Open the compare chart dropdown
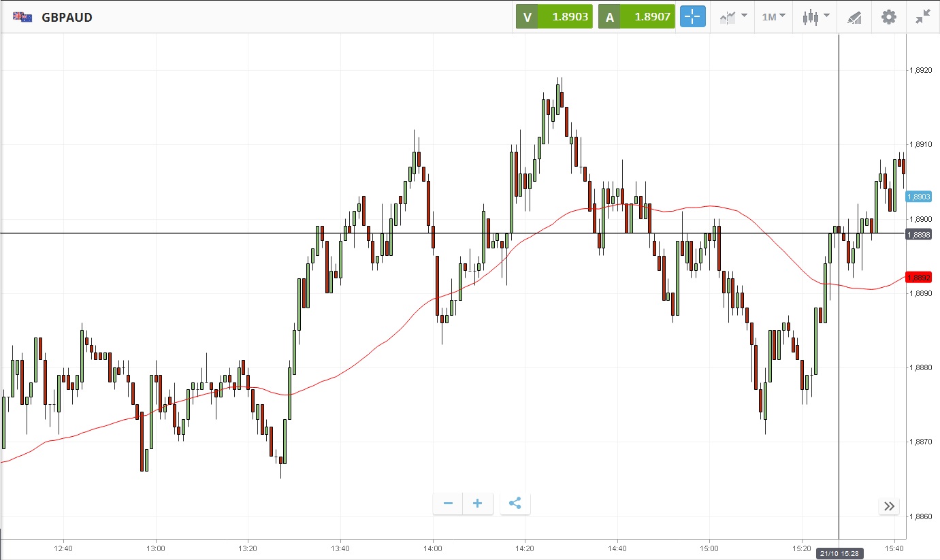 point(733,17)
